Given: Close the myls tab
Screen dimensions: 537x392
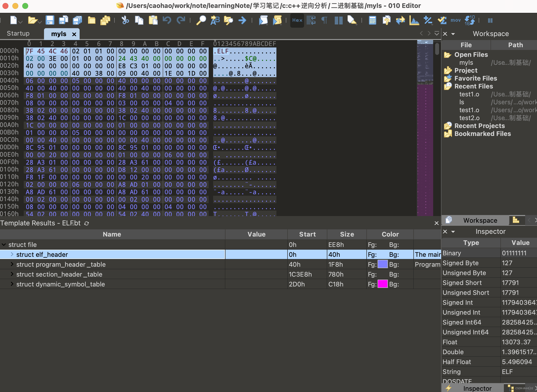Looking at the screenshot, I should click(x=74, y=34).
